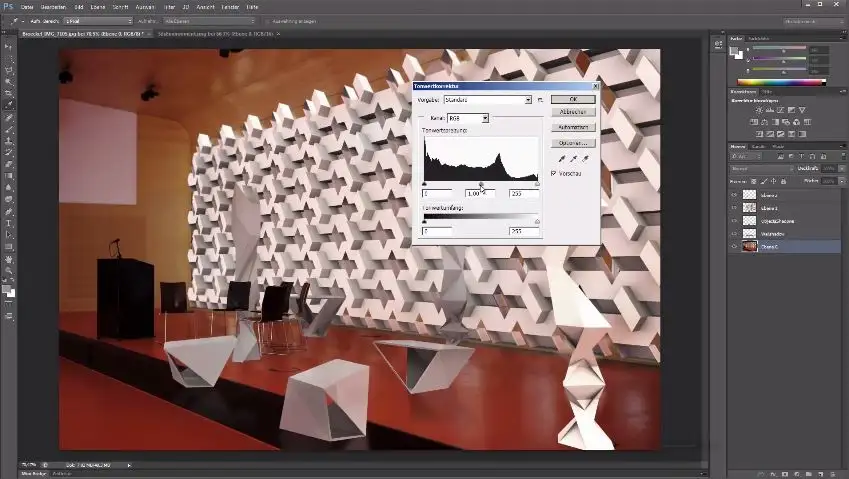Viewport: 849px width, 479px height.
Task: Open the Aufn.-Bereich sample size dropdown
Action: 98,21
